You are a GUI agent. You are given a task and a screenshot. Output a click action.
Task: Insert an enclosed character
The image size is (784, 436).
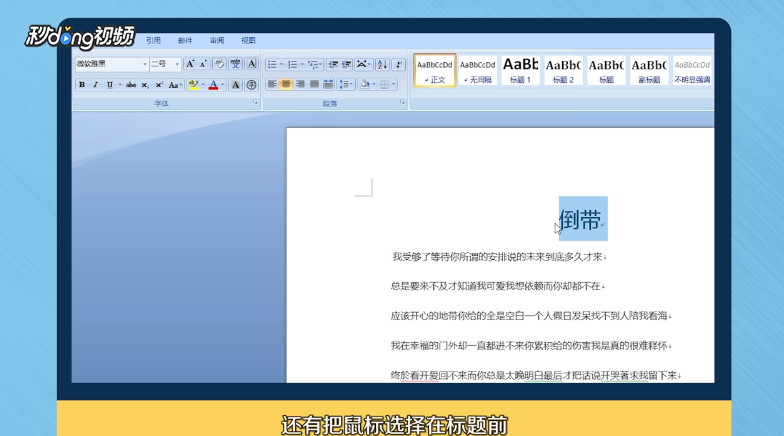252,85
